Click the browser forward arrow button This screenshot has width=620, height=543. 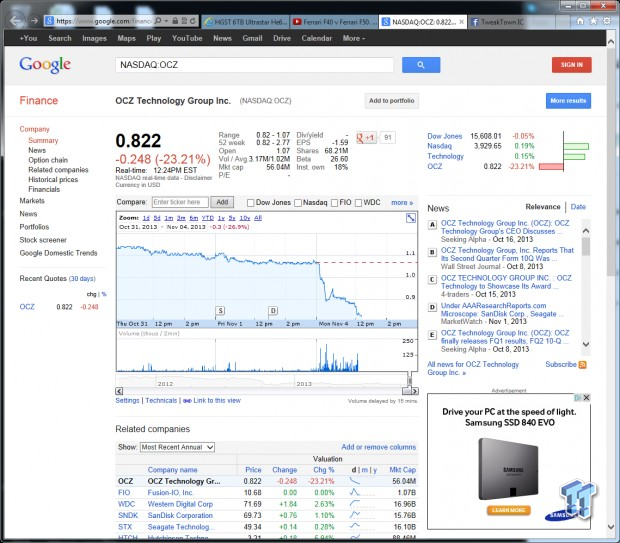pos(34,21)
